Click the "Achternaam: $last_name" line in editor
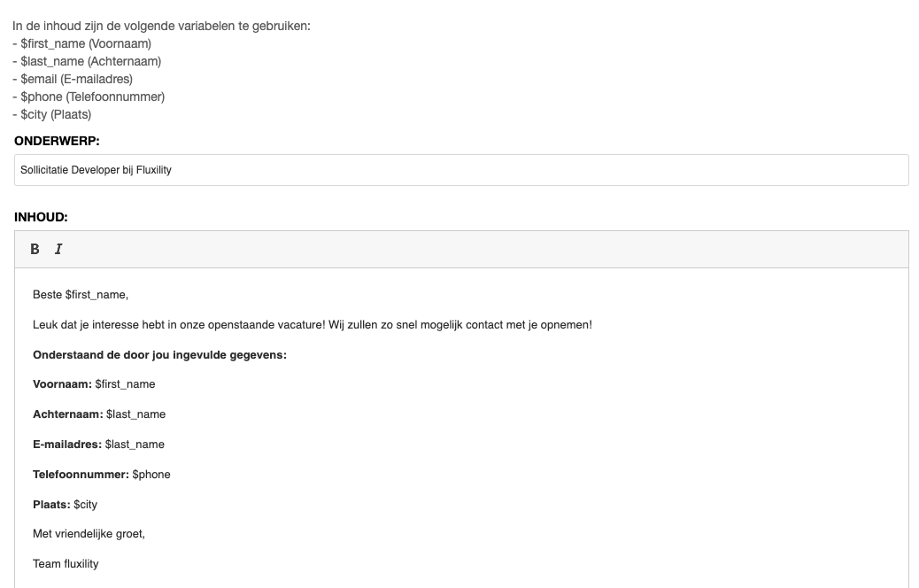Image resolution: width=919 pixels, height=588 pixels. 99,414
